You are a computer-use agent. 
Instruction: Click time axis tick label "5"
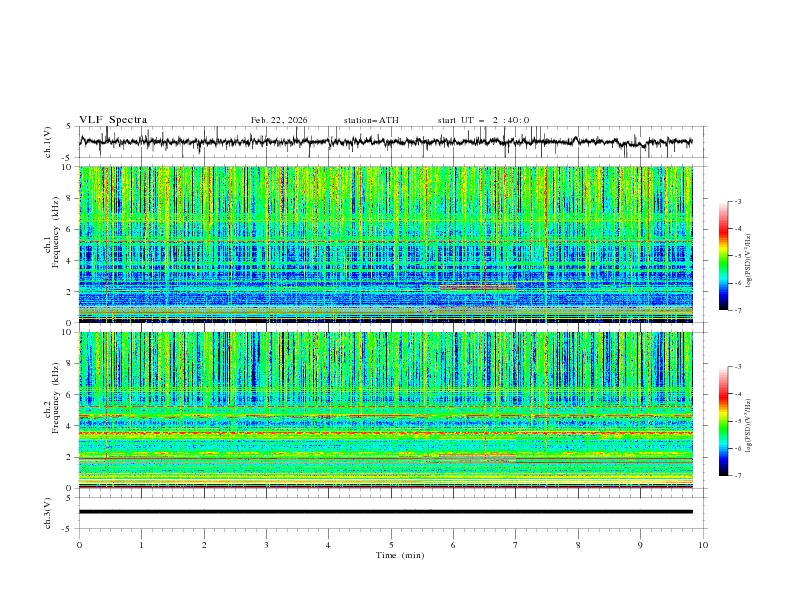391,545
